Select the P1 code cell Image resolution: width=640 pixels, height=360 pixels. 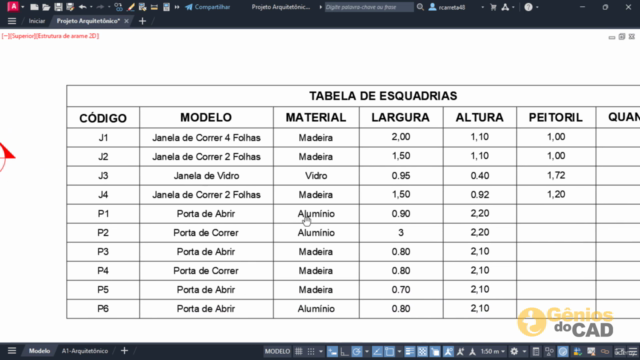103,214
